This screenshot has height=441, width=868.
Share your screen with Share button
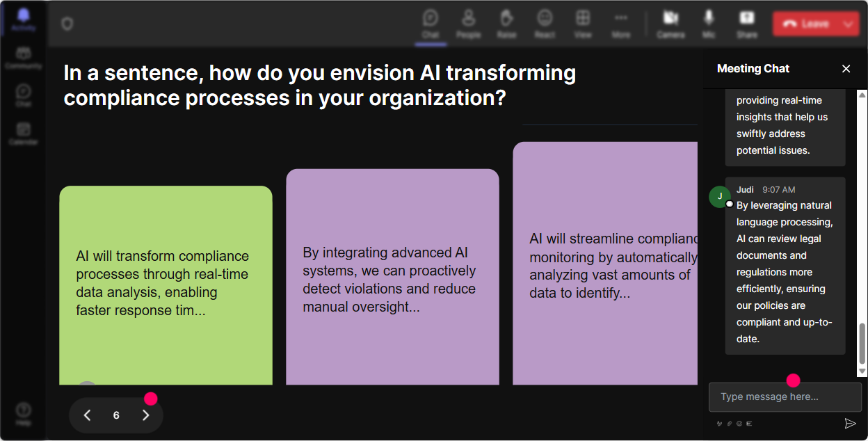click(x=747, y=24)
